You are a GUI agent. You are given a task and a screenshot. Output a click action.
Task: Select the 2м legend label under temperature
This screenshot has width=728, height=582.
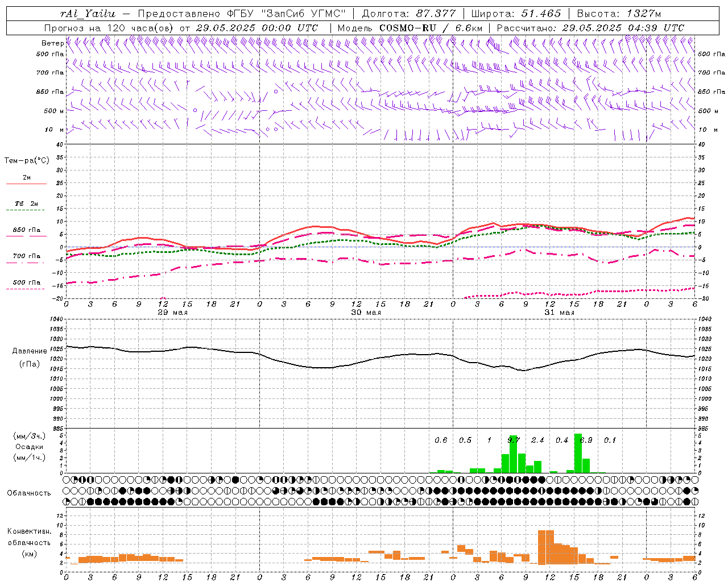coord(27,177)
